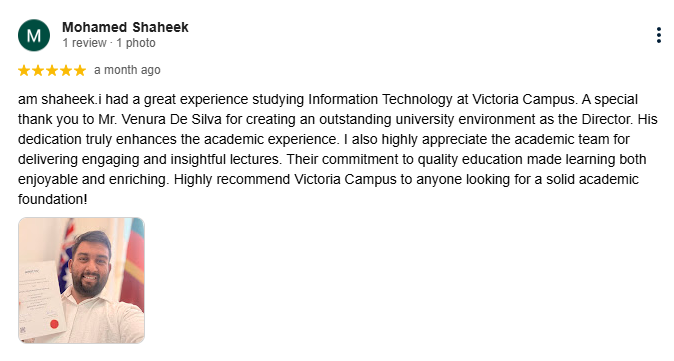Select the fifth yellow rating star

click(80, 70)
